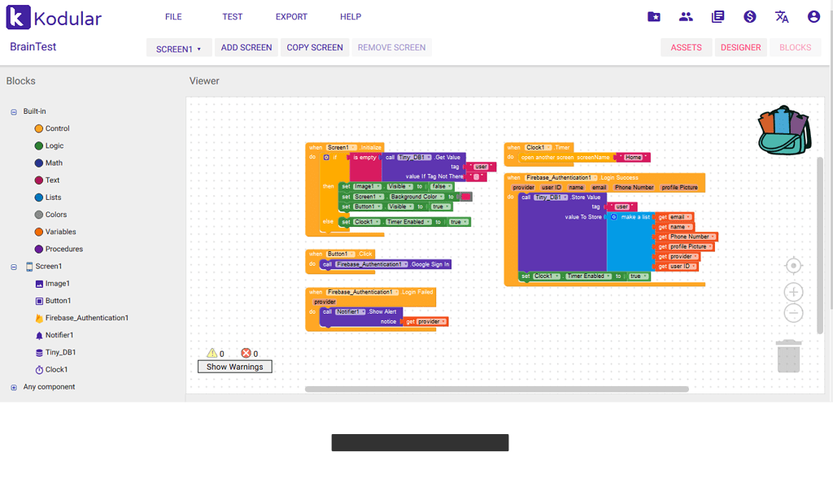Screen dimensions: 833x504
Task: Click the dollar sign monetization icon
Action: pos(750,16)
